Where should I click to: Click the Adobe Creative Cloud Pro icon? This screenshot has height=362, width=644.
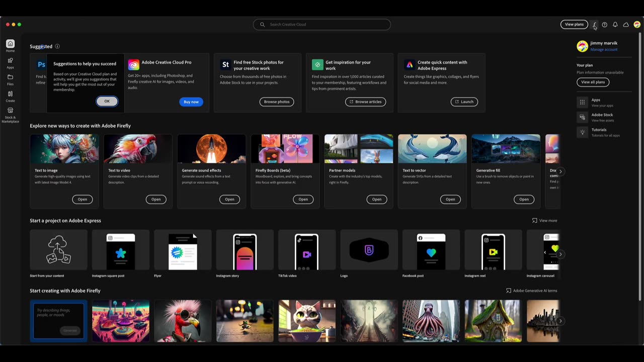[x=133, y=64]
